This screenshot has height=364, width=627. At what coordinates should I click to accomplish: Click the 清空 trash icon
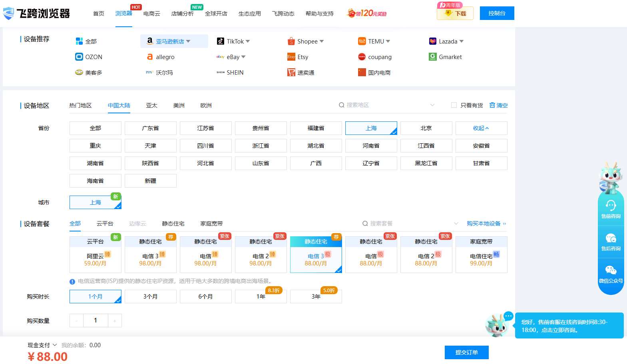tap(492, 105)
